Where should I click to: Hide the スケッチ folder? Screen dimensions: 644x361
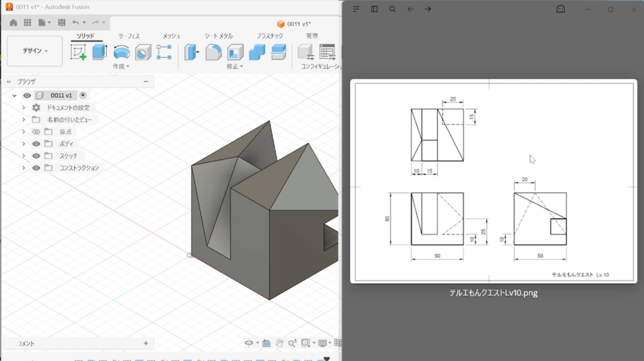(x=36, y=156)
